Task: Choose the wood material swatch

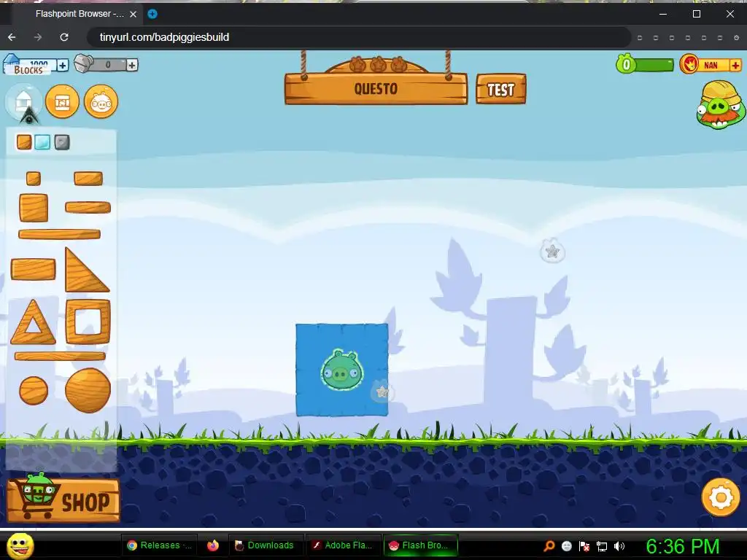Action: [x=24, y=142]
